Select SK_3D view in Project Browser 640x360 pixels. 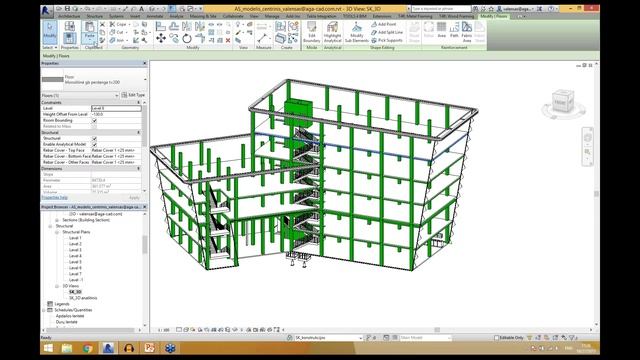tap(75, 292)
